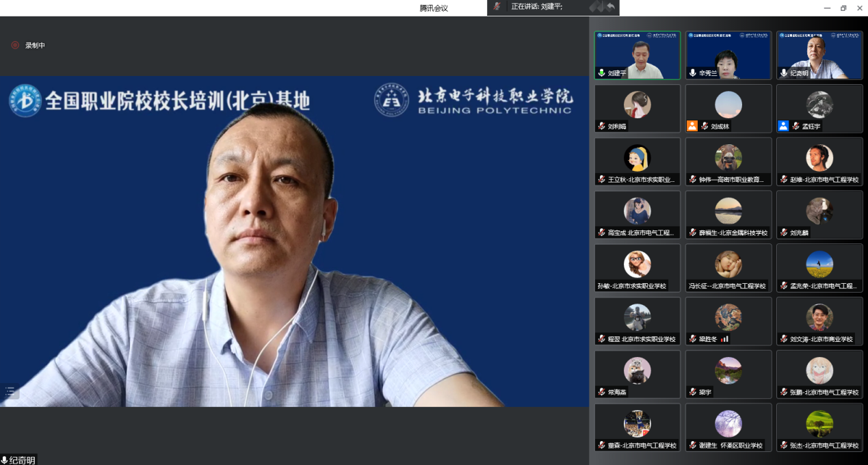
Task: Click the reply arrow icon in speaking bar
Action: click(610, 6)
